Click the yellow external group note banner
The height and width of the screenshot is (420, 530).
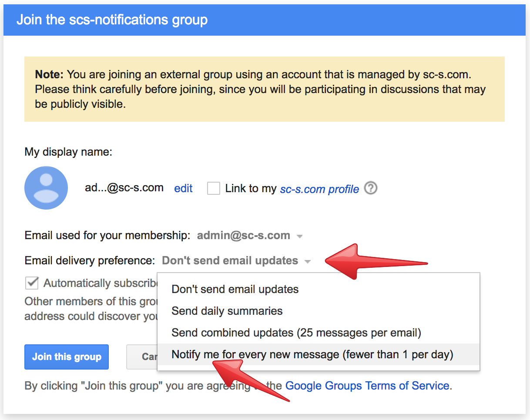coord(264,89)
